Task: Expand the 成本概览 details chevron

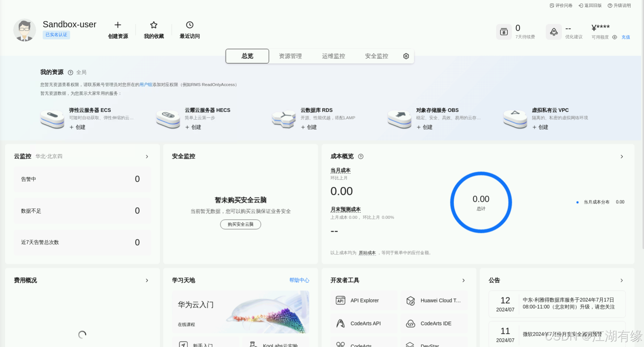Action: tap(622, 156)
